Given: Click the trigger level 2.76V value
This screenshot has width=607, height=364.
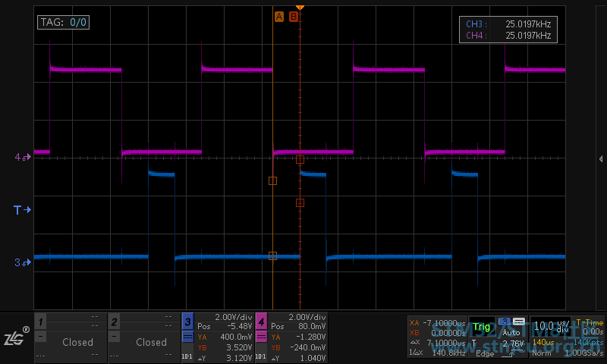Looking at the screenshot, I should pos(513,344).
